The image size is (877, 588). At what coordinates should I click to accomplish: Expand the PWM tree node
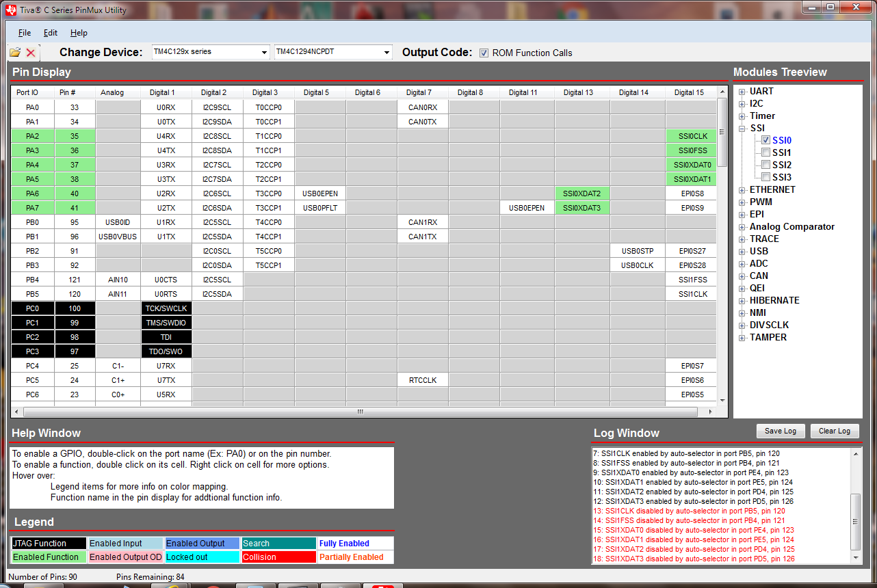[x=742, y=202]
